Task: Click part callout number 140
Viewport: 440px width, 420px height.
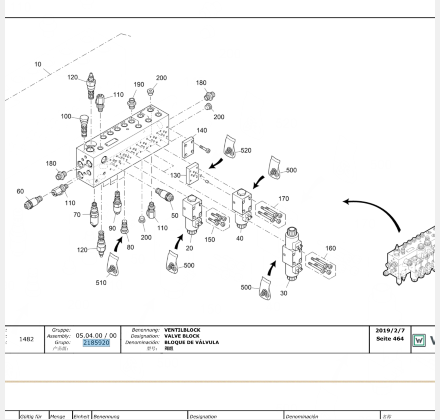Action: click(x=202, y=130)
